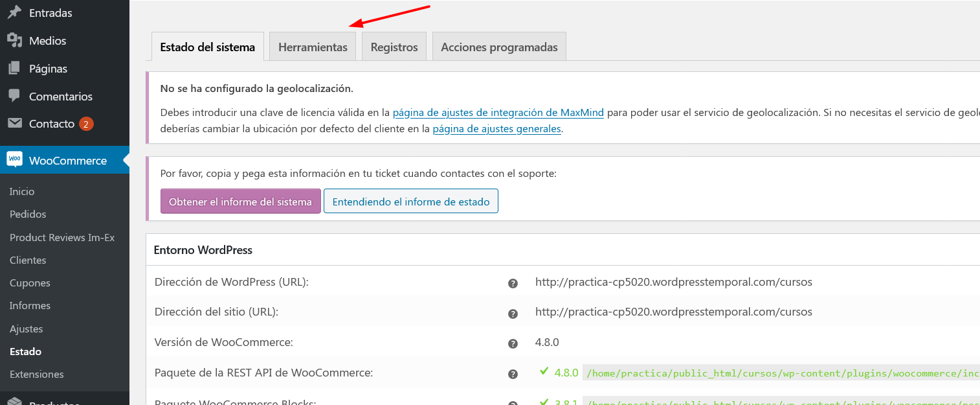The image size is (980, 405).
Task: Switch to Acciones programadas tab
Action: coord(499,47)
